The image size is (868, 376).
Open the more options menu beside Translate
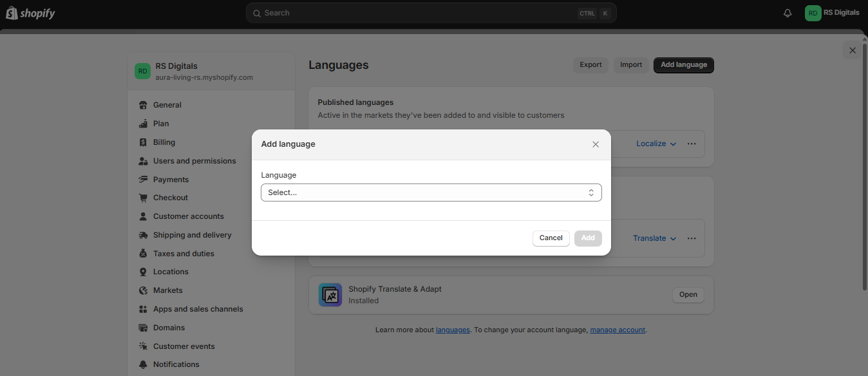click(692, 238)
